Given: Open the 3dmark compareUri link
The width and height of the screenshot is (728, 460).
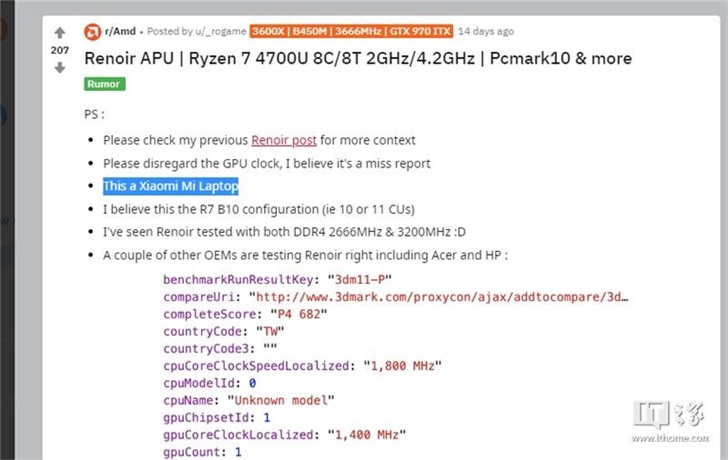Looking at the screenshot, I should [x=444, y=297].
